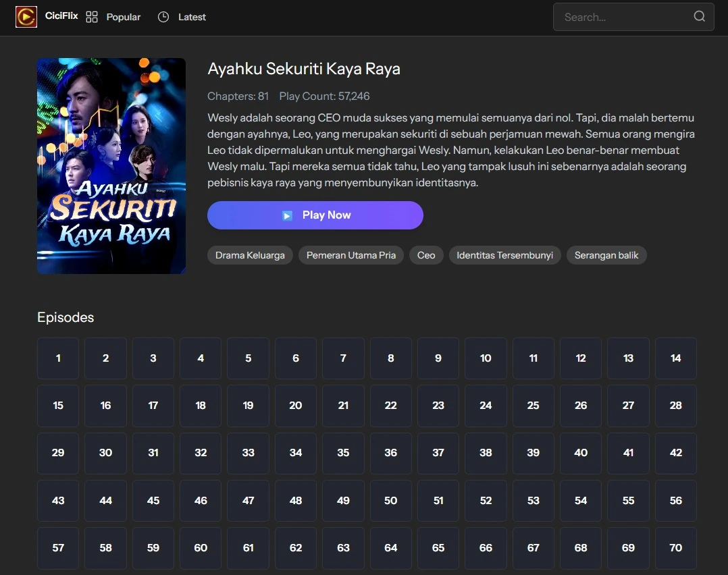
Task: Select the Pemeran Utama Pria tag
Action: [x=351, y=255]
